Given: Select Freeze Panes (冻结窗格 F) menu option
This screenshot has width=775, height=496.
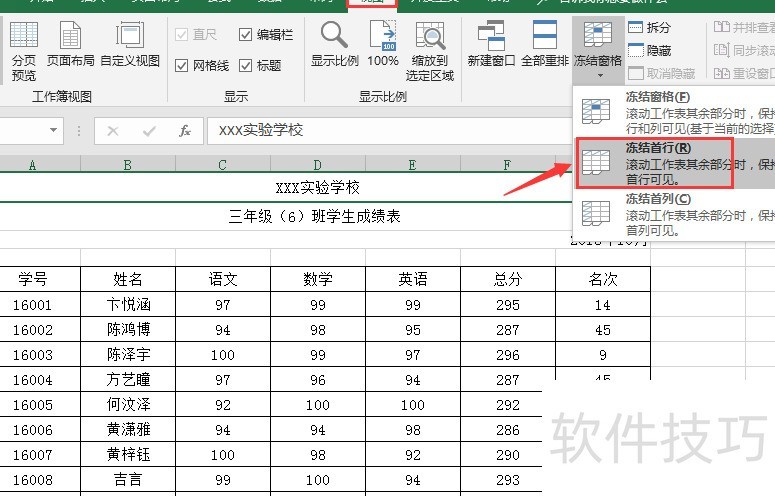Looking at the screenshot, I should (x=674, y=112).
